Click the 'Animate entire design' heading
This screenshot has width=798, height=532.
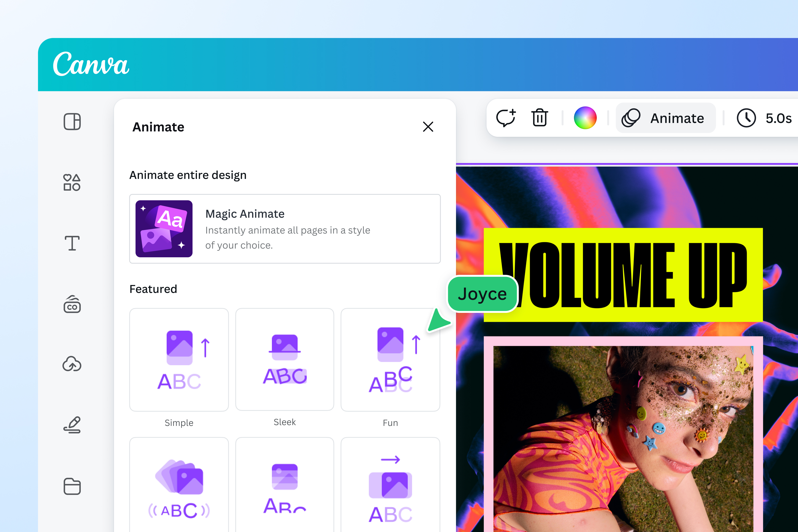click(188, 175)
